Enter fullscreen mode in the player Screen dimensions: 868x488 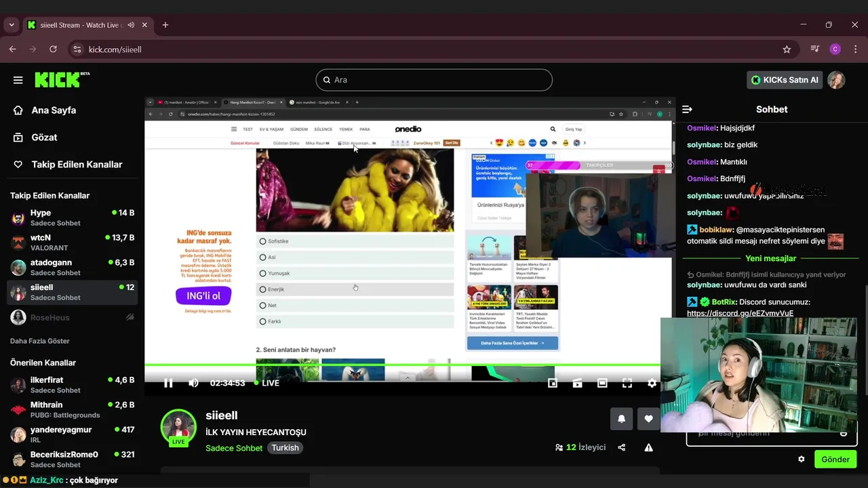pos(627,383)
